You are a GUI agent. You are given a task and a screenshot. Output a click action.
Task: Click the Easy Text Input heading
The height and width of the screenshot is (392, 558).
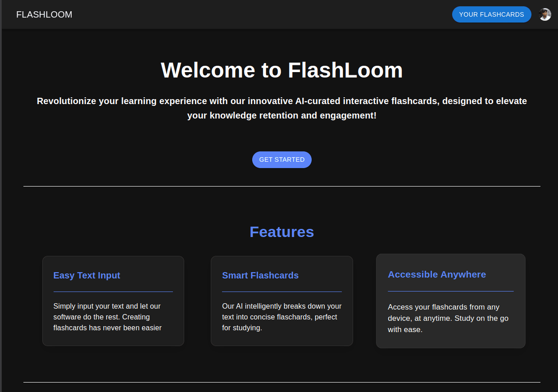coord(87,275)
